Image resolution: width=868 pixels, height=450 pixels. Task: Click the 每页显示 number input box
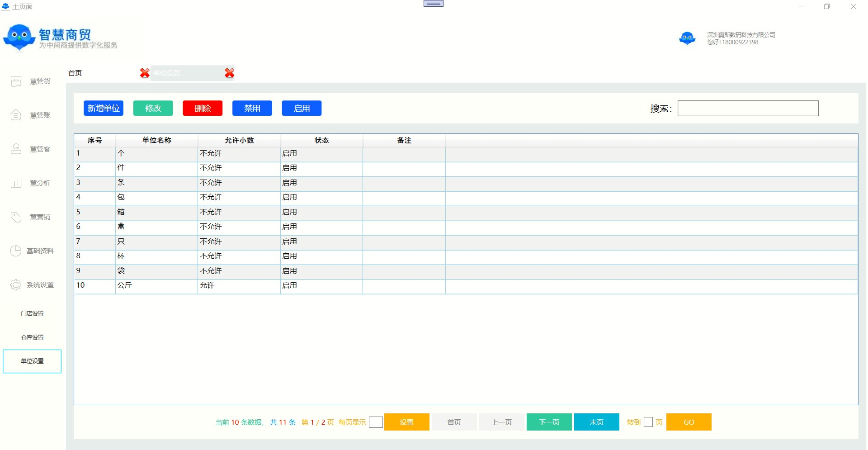[x=376, y=422]
